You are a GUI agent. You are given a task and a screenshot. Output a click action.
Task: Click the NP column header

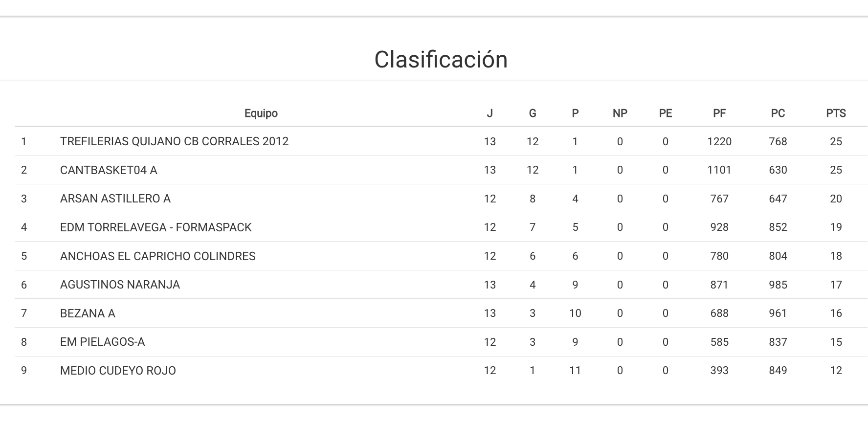[x=620, y=113]
